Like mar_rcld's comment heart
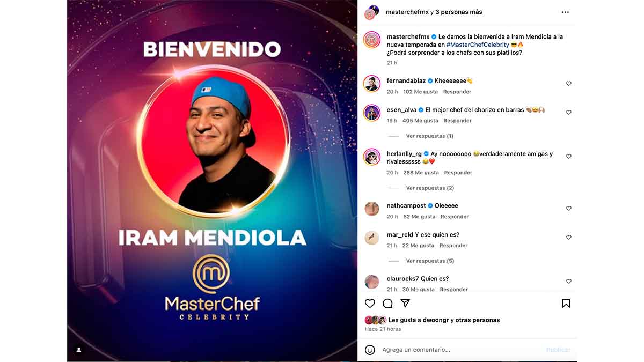Screen dimensions: 644x362 coord(569,238)
